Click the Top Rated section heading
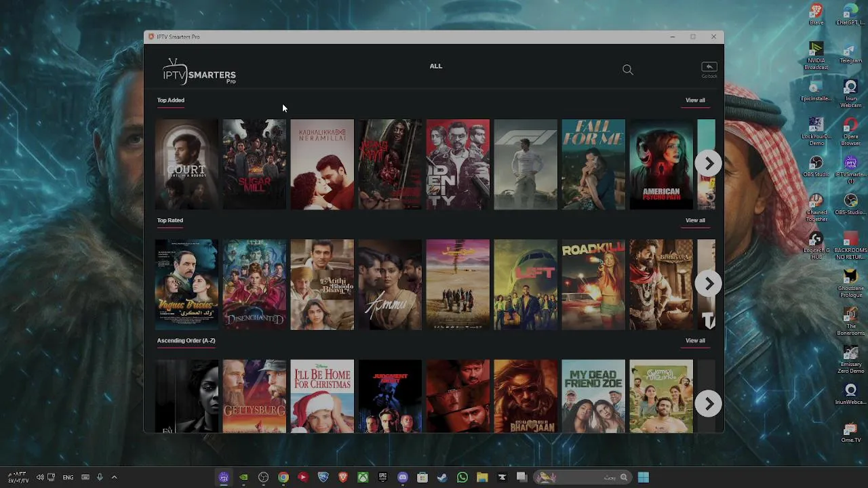The height and width of the screenshot is (488, 868). pos(170,220)
